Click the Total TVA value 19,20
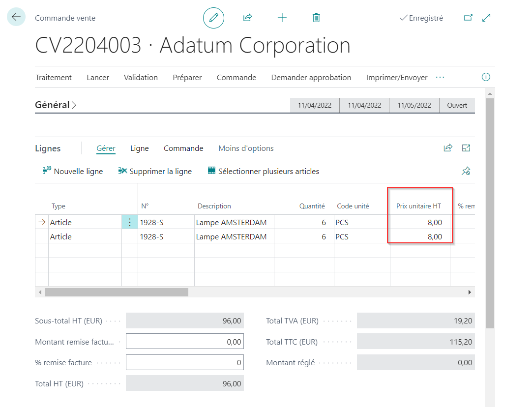532x407 pixels. point(416,320)
